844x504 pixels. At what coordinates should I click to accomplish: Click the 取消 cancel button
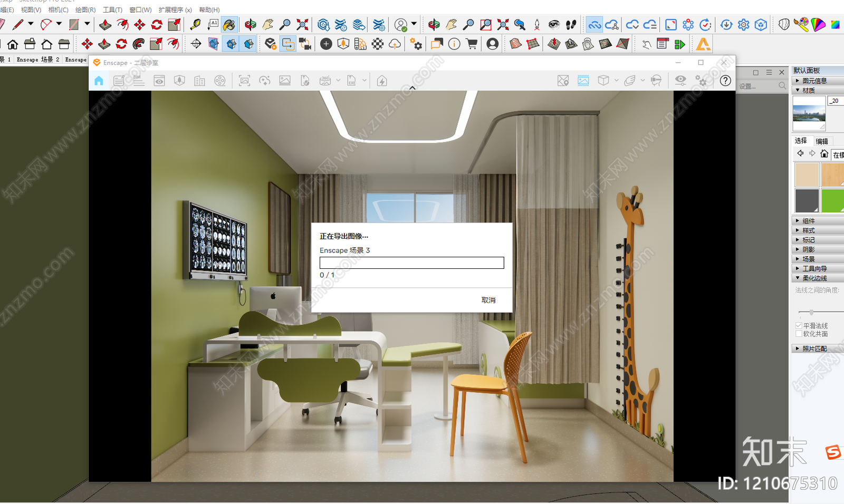488,300
